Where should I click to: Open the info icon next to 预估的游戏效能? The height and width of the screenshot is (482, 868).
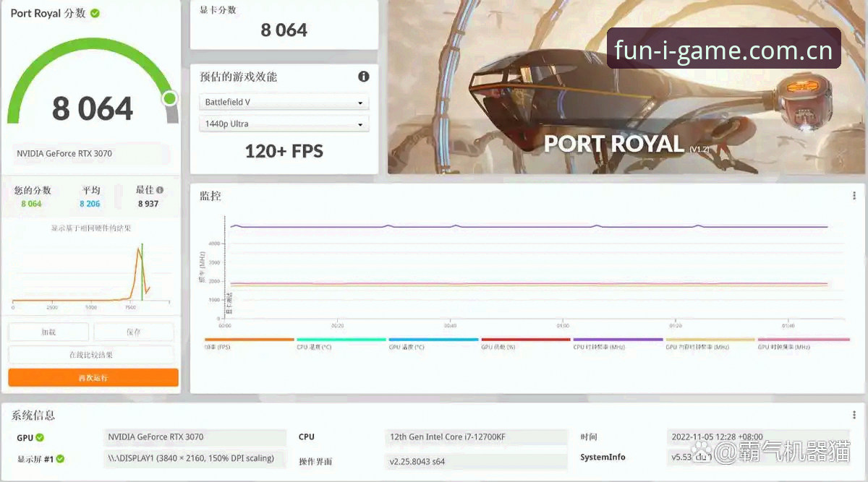click(x=364, y=77)
